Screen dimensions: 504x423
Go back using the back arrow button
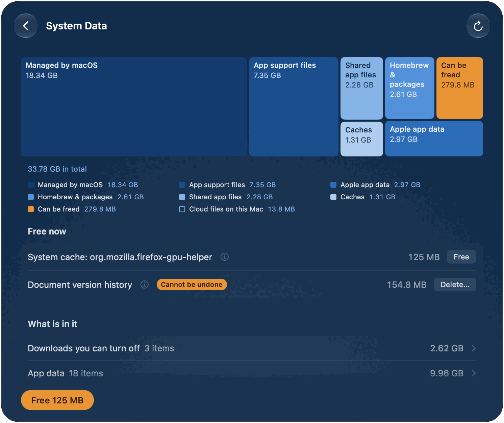pos(26,26)
